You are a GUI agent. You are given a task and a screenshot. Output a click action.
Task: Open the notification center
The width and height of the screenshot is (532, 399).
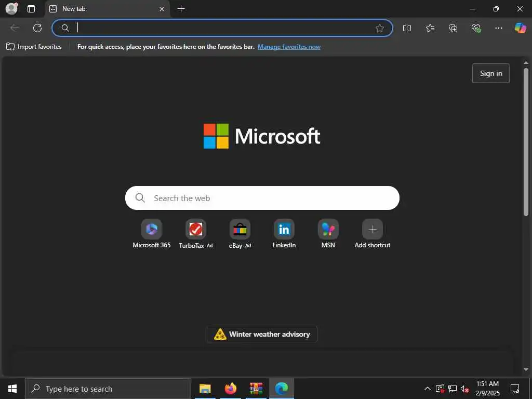(x=515, y=389)
